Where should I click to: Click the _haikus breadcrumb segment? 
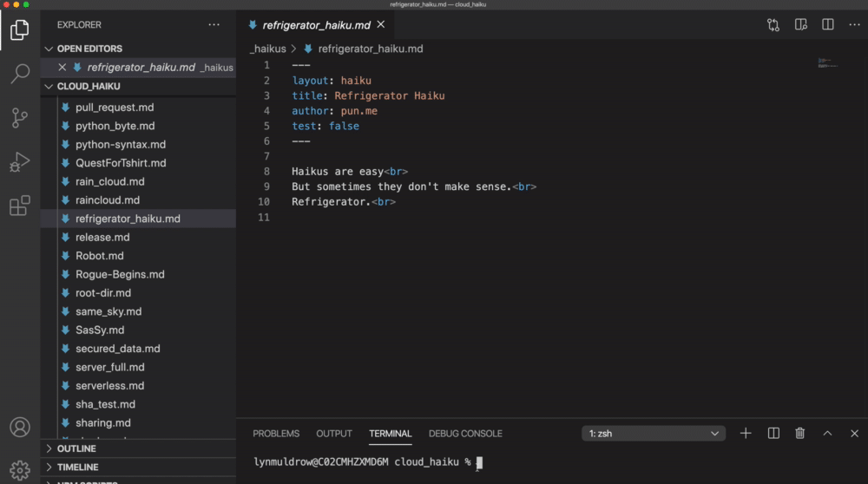pyautogui.click(x=268, y=49)
